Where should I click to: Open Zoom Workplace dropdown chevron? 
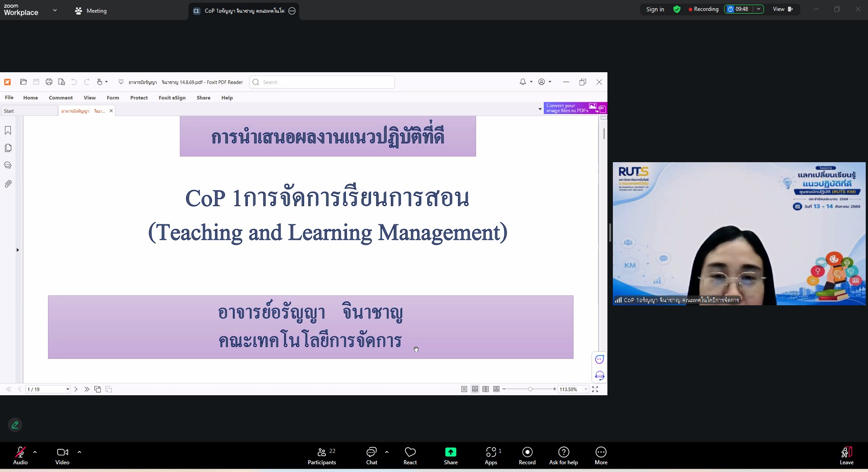pyautogui.click(x=55, y=10)
